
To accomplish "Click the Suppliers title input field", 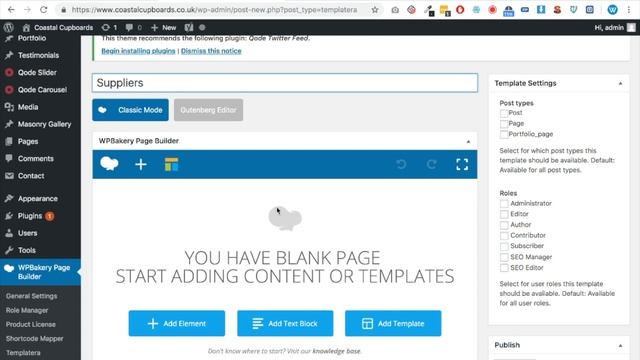I will click(285, 83).
